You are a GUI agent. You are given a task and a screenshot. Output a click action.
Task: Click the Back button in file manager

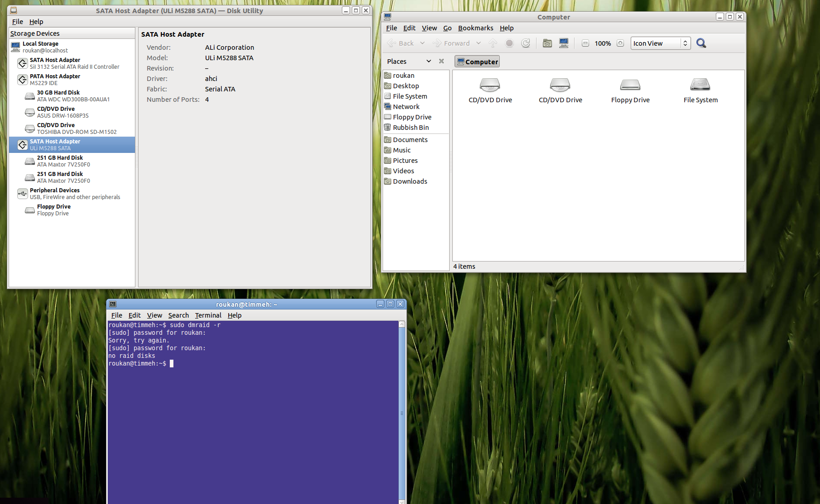pos(400,43)
